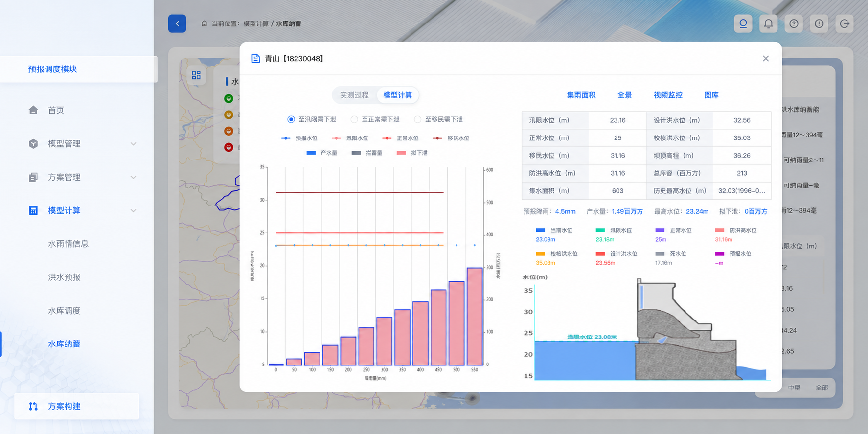The height and width of the screenshot is (434, 868).
Task: Click the 方案构建 branch icon
Action: pyautogui.click(x=33, y=406)
